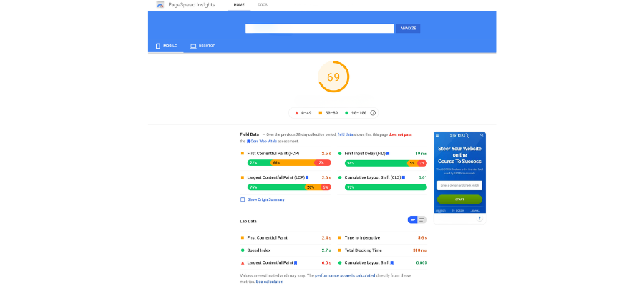The height and width of the screenshot is (286, 644).
Task: Open the performance score is calculated link
Action: [x=346, y=275]
